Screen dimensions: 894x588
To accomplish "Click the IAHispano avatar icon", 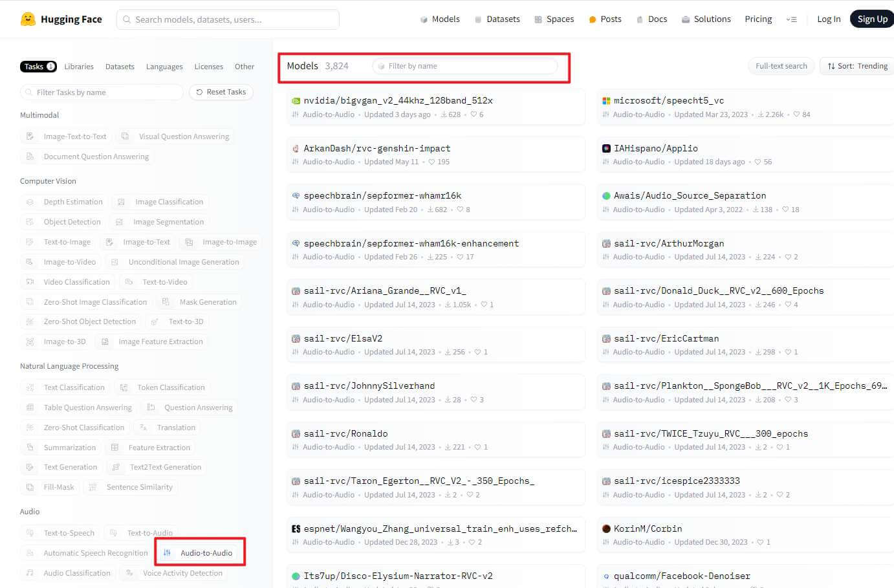I will [x=606, y=149].
